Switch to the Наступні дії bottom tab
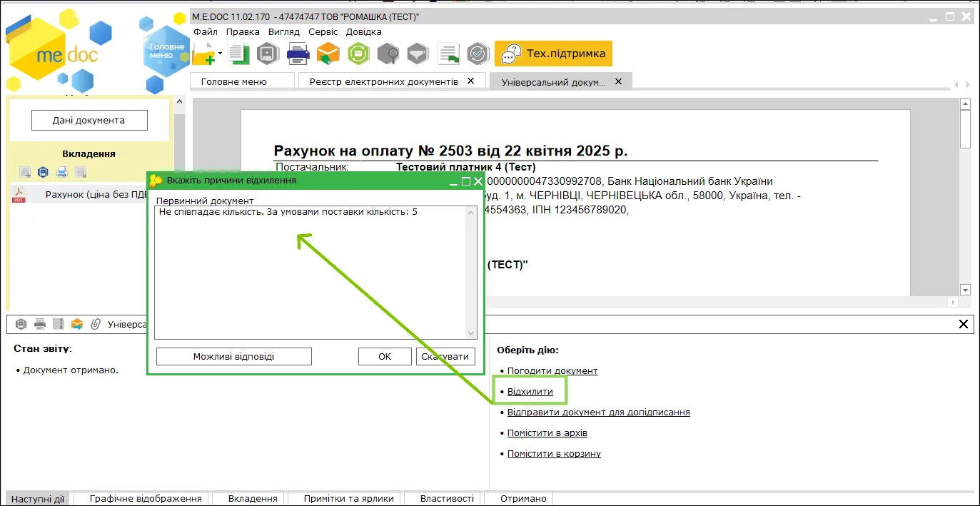This screenshot has width=980, height=506. click(x=39, y=499)
